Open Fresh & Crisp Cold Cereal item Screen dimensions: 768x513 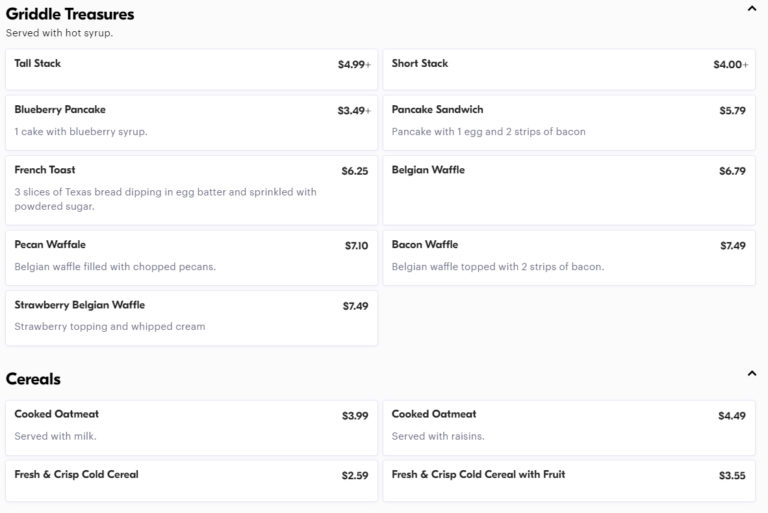(x=192, y=481)
